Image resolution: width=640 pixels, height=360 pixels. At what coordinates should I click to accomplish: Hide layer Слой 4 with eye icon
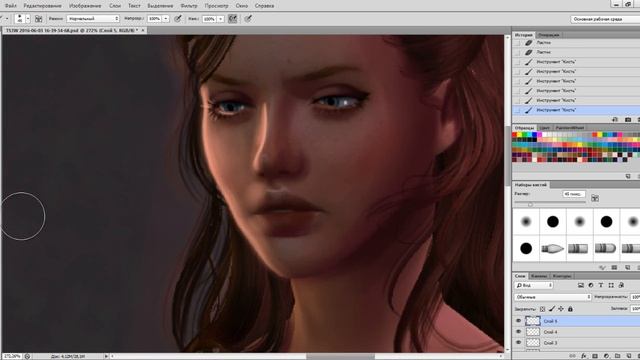(518, 332)
